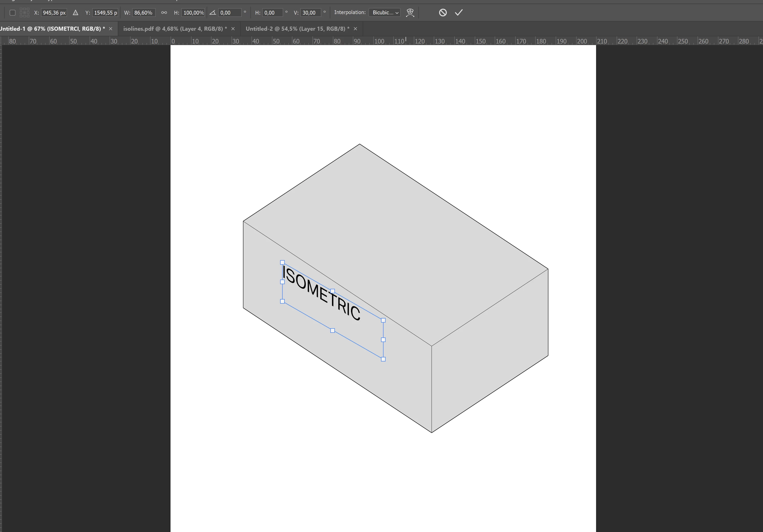Viewport: 763px width, 532px height.
Task: Close the Untitled-2 tab
Action: (x=355, y=29)
